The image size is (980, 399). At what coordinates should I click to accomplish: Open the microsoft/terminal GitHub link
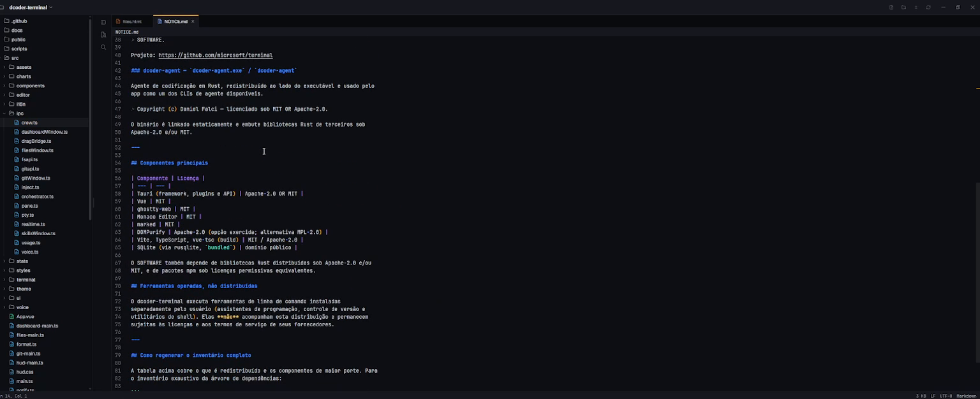pyautogui.click(x=216, y=55)
